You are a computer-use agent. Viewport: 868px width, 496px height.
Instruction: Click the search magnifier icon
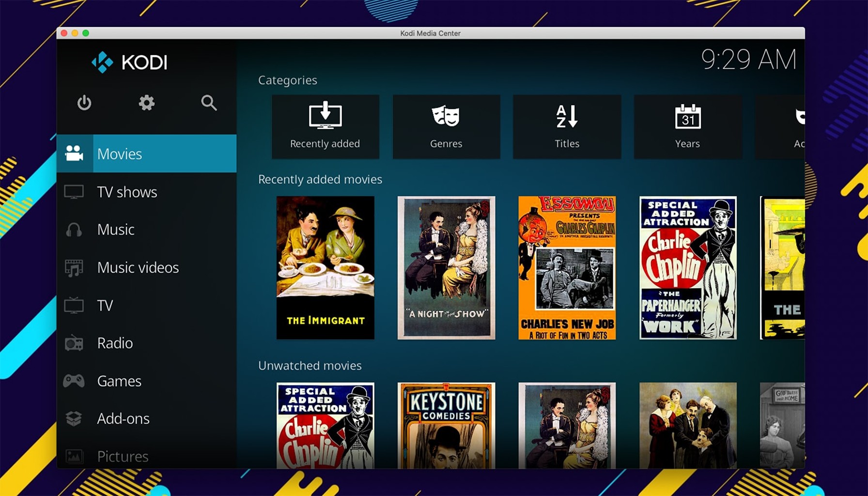click(209, 103)
